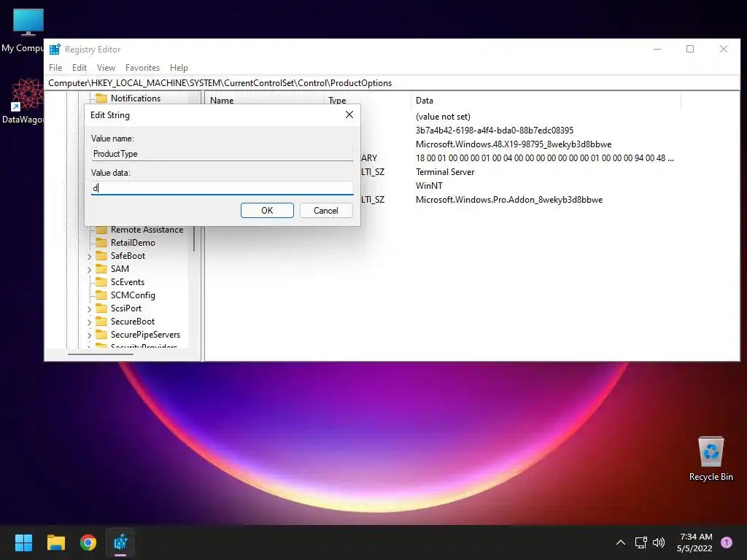Click the Value name field ProductType
747x560 pixels.
(222, 154)
